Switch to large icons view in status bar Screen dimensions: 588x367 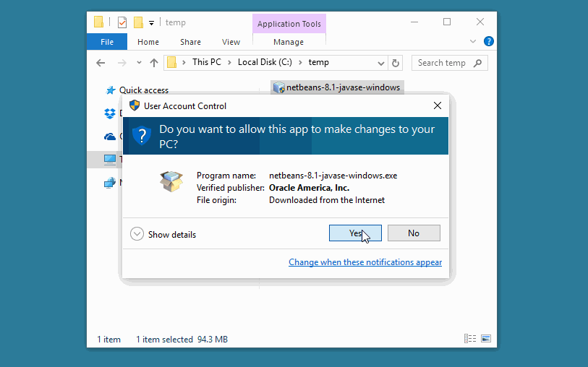(x=486, y=339)
